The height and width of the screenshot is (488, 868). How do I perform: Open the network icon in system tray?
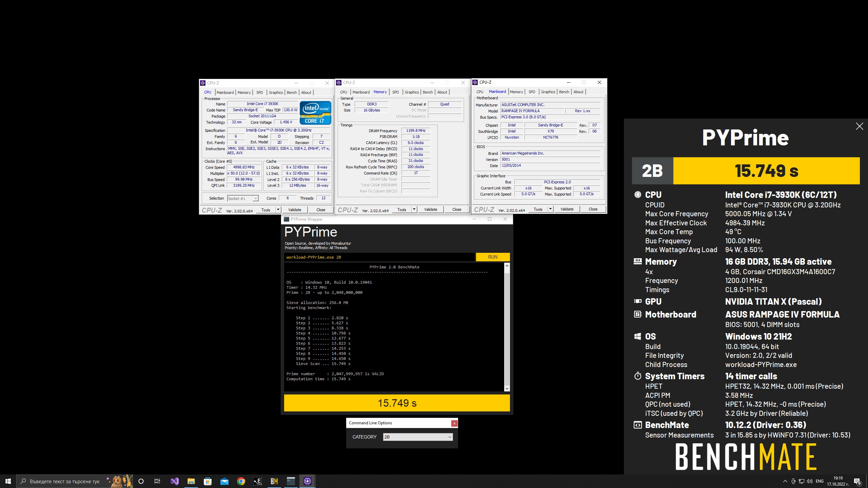(x=802, y=481)
